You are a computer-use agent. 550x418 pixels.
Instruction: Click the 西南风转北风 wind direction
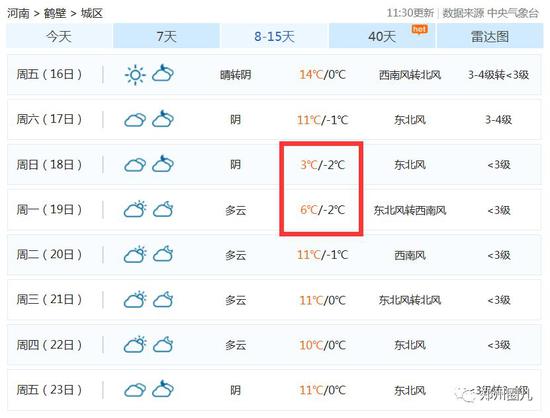click(x=410, y=75)
